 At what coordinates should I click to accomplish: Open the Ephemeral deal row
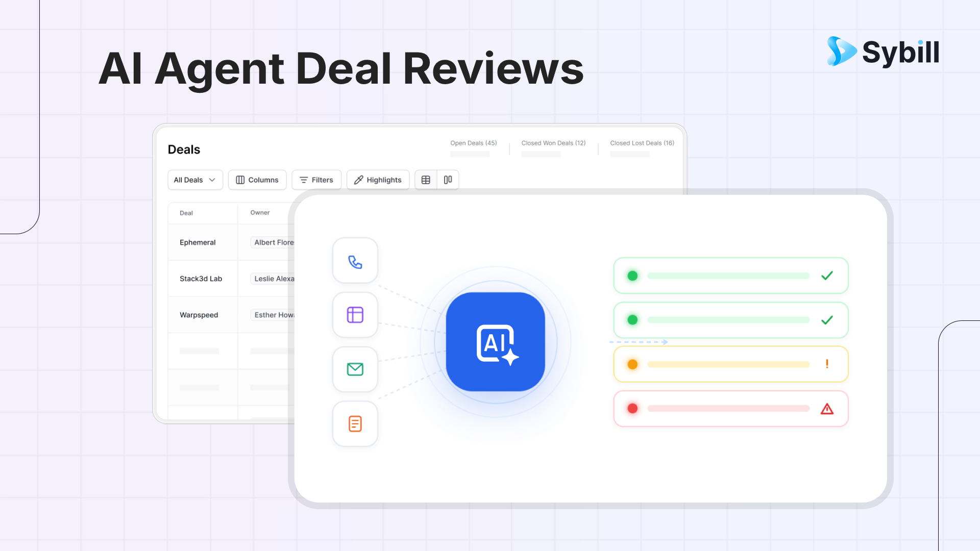coord(198,242)
